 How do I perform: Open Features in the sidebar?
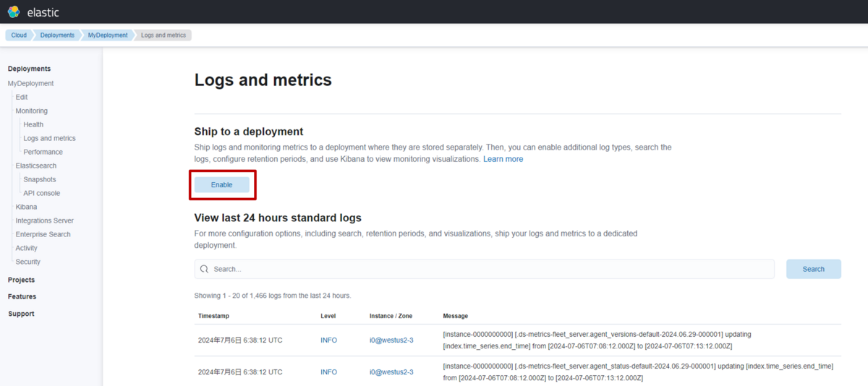(22, 296)
